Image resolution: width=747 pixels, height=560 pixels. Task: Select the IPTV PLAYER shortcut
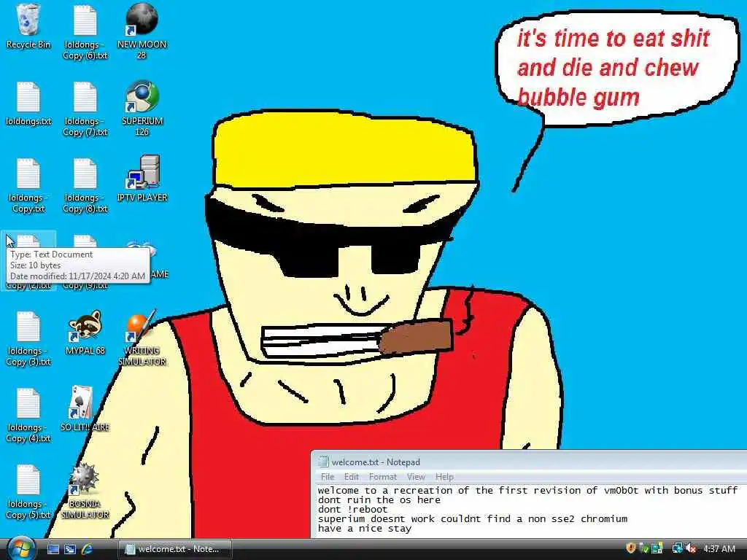(x=142, y=179)
